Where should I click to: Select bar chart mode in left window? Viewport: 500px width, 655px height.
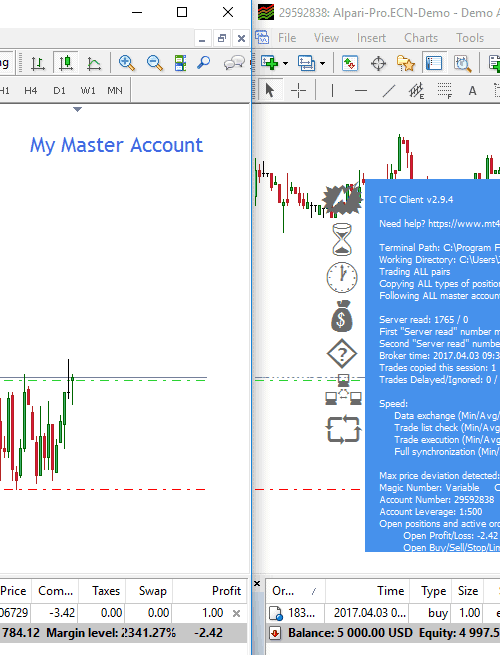point(38,63)
